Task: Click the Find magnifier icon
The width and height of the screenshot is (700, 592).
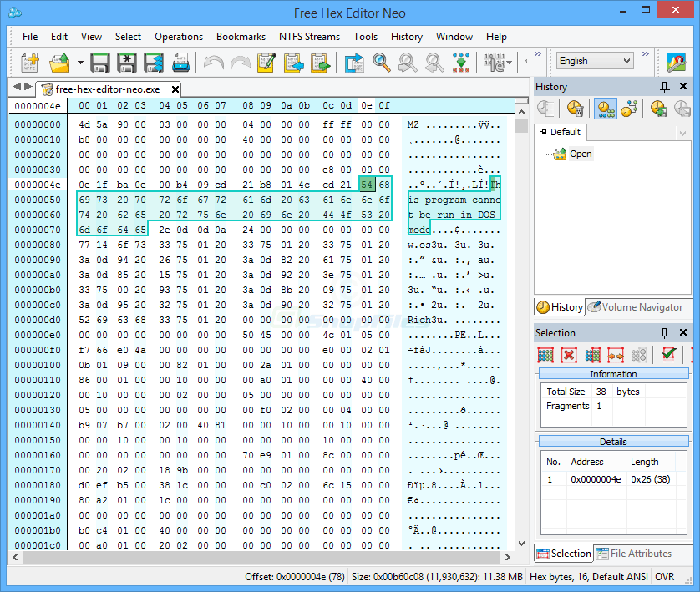Action: click(381, 63)
